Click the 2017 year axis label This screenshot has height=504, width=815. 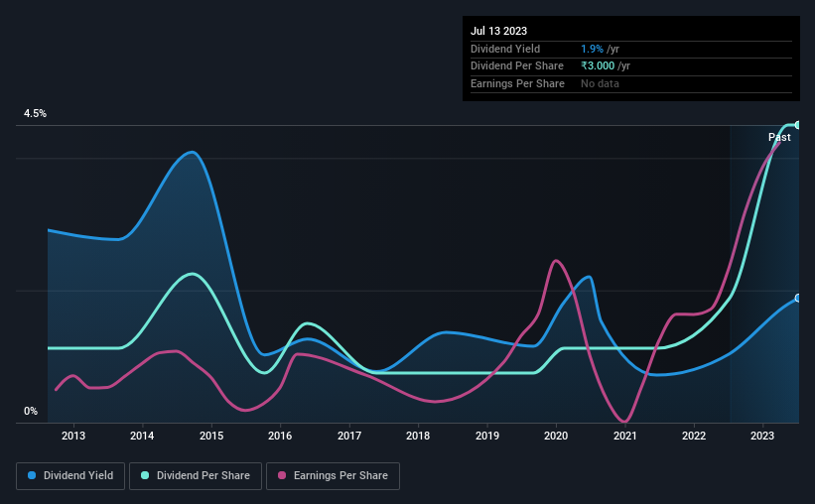coord(349,436)
